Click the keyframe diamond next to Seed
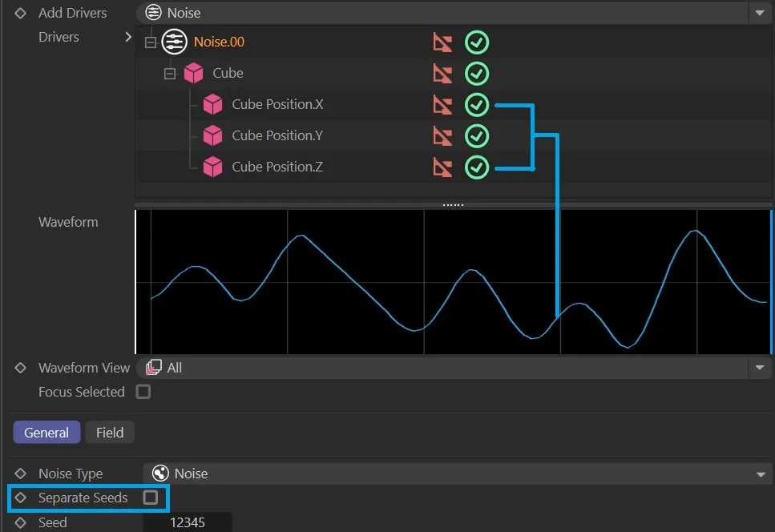Screen dimensions: 775x532 pos(21,522)
